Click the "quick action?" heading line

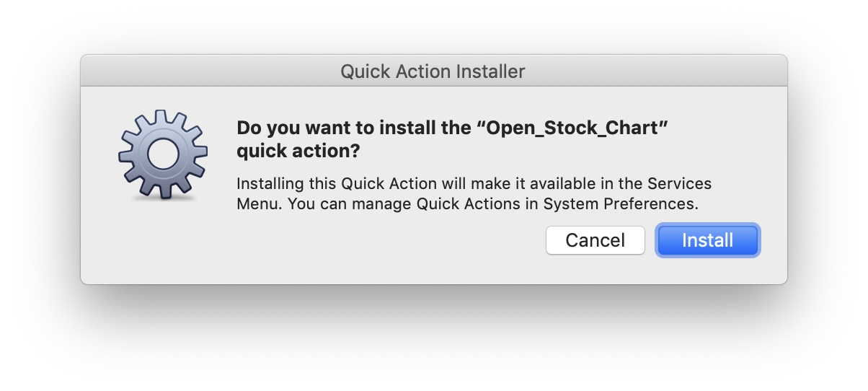(299, 153)
